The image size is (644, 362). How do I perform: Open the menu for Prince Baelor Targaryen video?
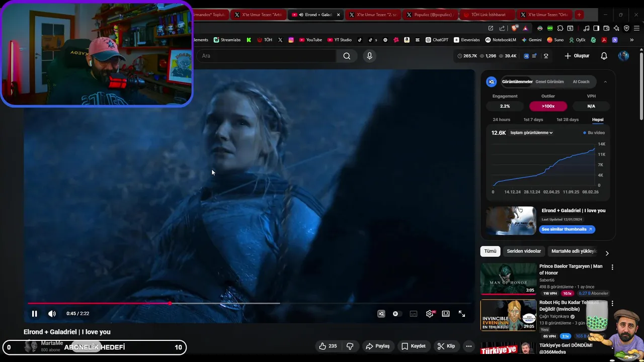coord(612,267)
